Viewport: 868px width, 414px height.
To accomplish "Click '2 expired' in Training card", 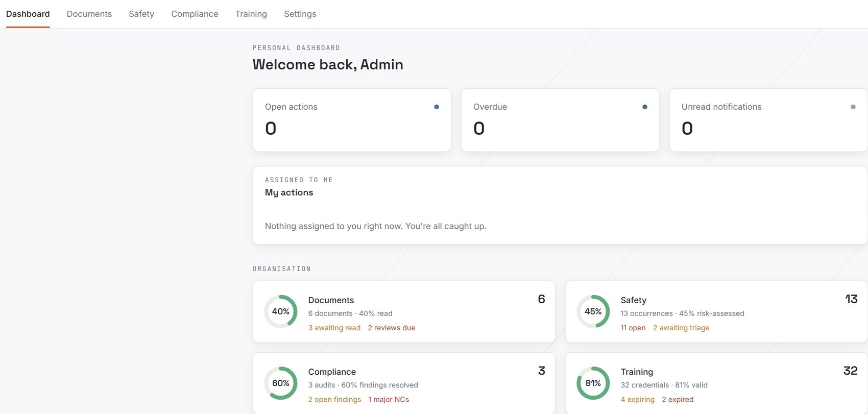I will [678, 399].
